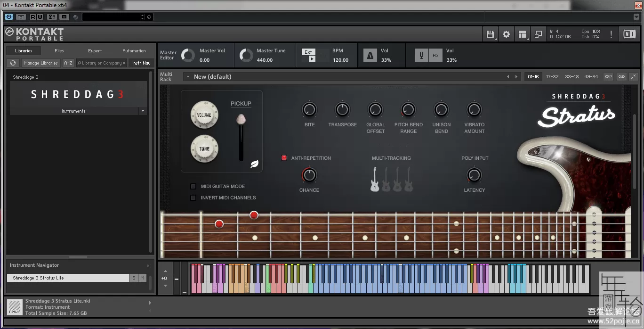Click the Master Tune knob

[x=246, y=56]
